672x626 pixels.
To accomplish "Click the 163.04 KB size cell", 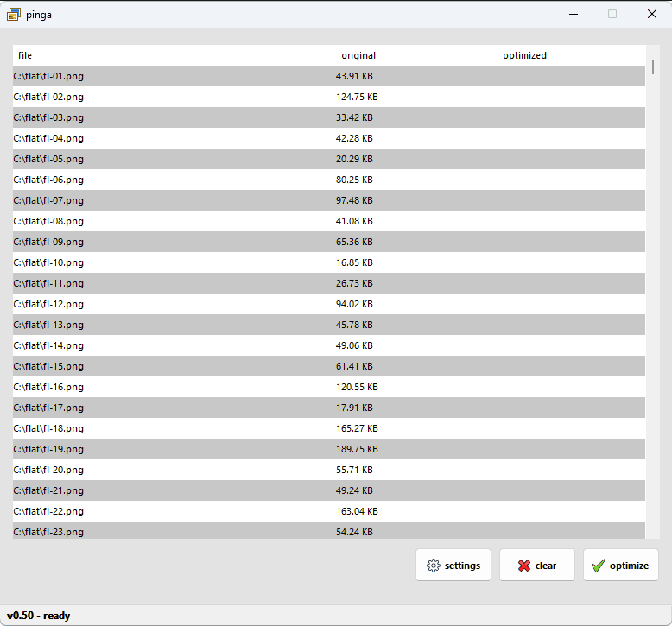I will (357, 511).
